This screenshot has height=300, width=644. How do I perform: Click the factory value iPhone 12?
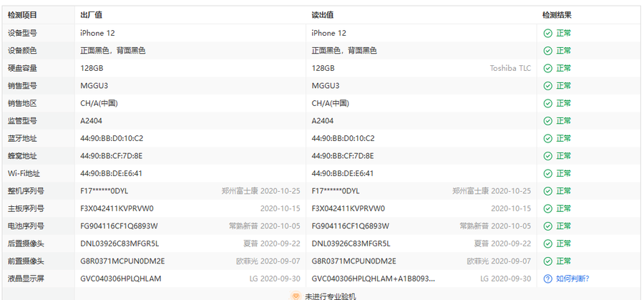point(98,33)
